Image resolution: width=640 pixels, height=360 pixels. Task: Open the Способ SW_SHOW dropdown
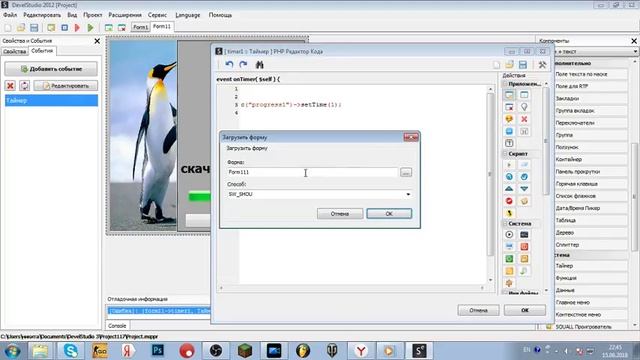tap(408, 194)
